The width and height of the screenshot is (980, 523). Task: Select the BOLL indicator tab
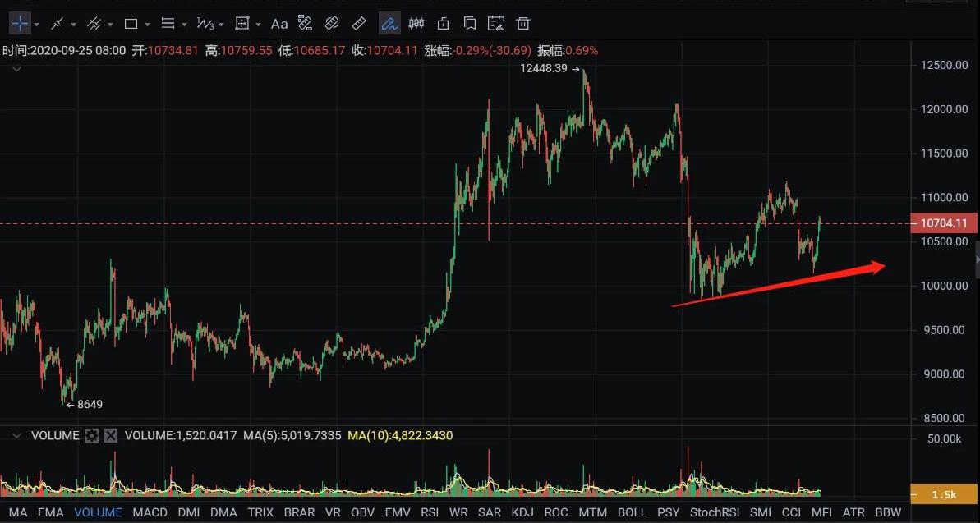pyautogui.click(x=632, y=512)
